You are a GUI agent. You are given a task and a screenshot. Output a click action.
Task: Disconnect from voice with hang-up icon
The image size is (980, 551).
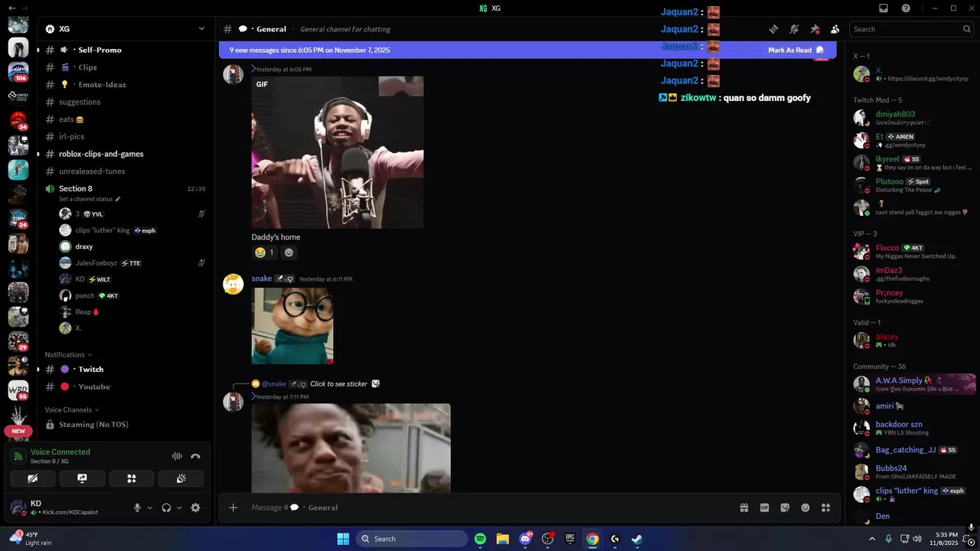[x=195, y=456]
